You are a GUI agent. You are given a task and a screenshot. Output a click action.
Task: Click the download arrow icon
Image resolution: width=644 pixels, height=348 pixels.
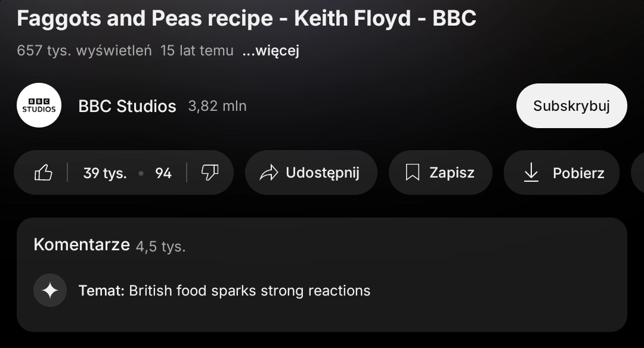point(531,173)
